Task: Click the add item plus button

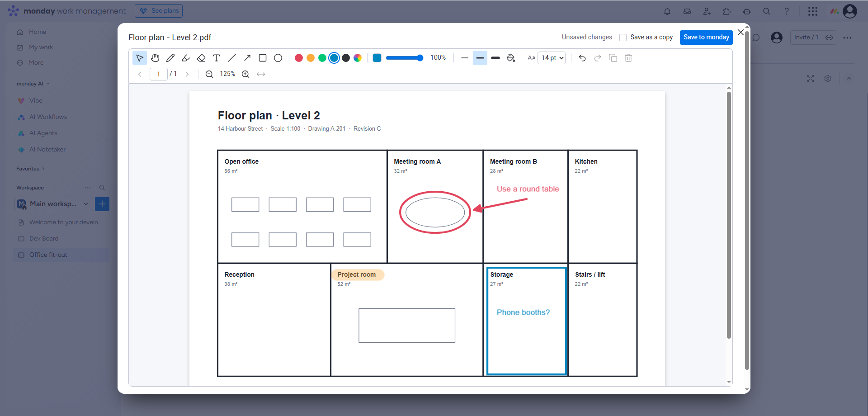Action: pos(102,204)
